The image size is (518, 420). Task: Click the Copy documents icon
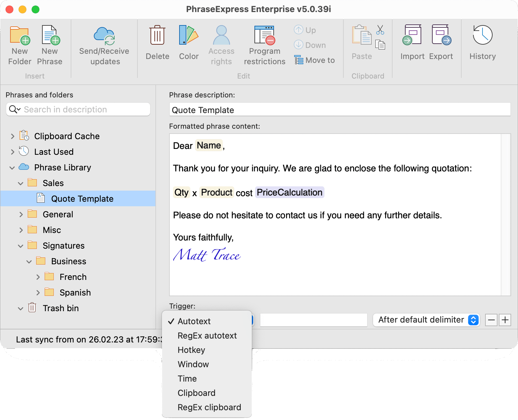click(380, 45)
